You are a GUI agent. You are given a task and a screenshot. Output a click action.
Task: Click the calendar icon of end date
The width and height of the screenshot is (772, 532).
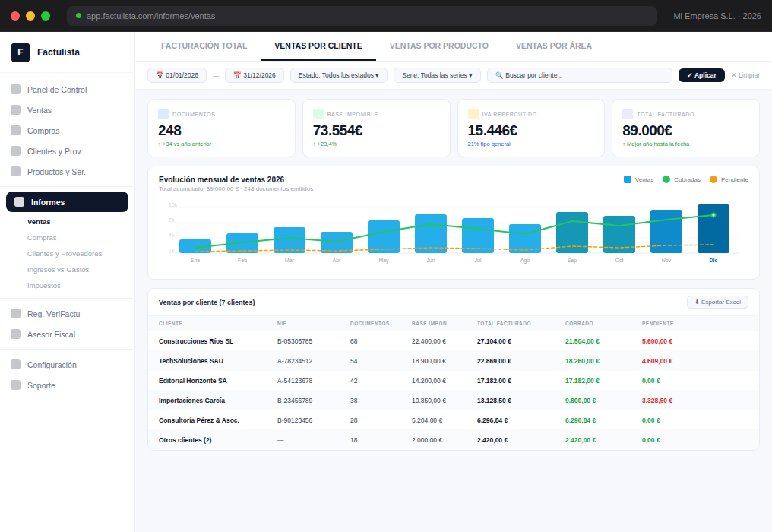237,75
